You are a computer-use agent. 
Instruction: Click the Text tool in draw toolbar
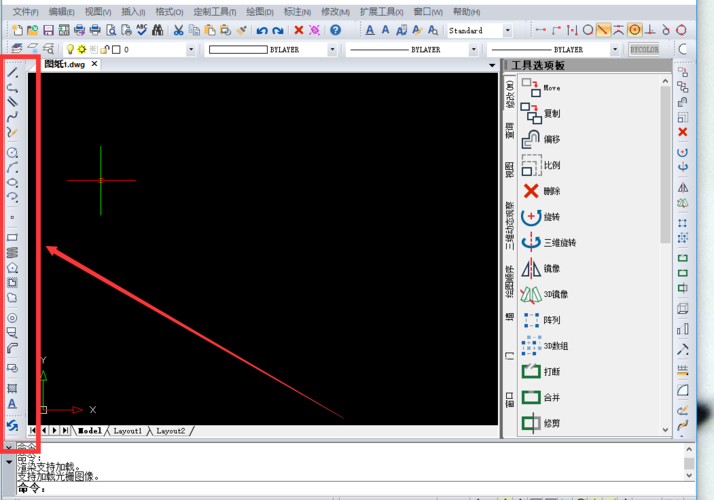tap(12, 404)
